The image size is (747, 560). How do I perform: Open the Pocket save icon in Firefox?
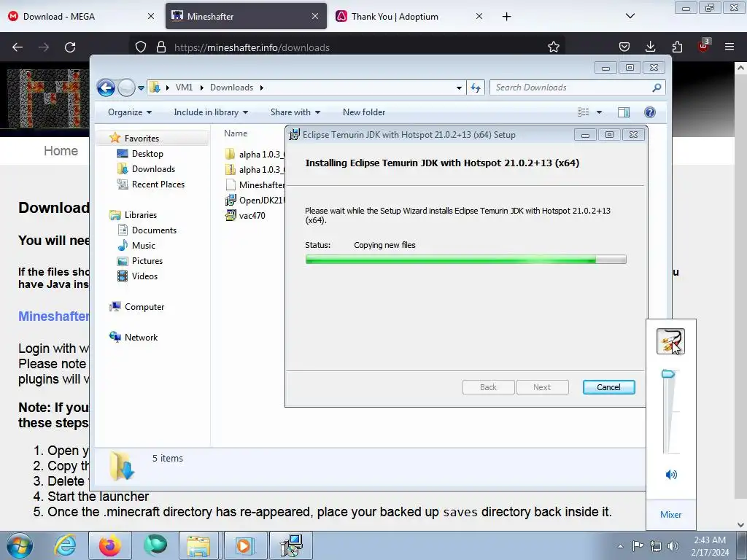click(624, 47)
